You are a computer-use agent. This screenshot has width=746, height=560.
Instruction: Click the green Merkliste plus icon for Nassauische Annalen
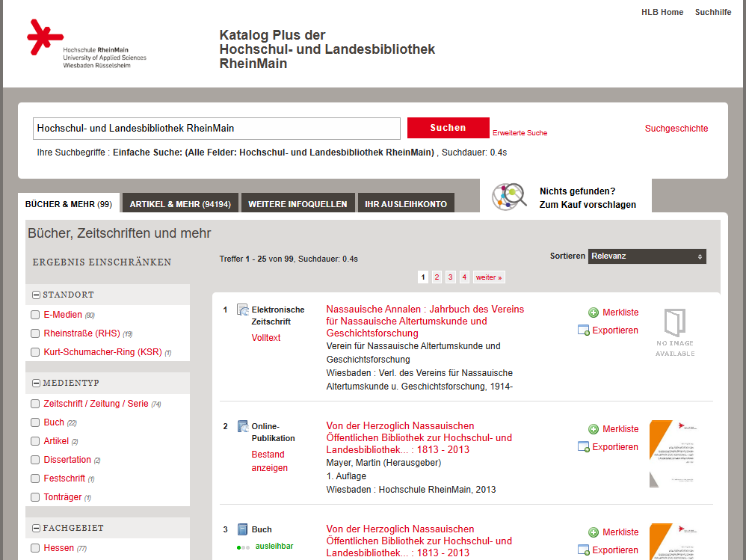tap(594, 313)
